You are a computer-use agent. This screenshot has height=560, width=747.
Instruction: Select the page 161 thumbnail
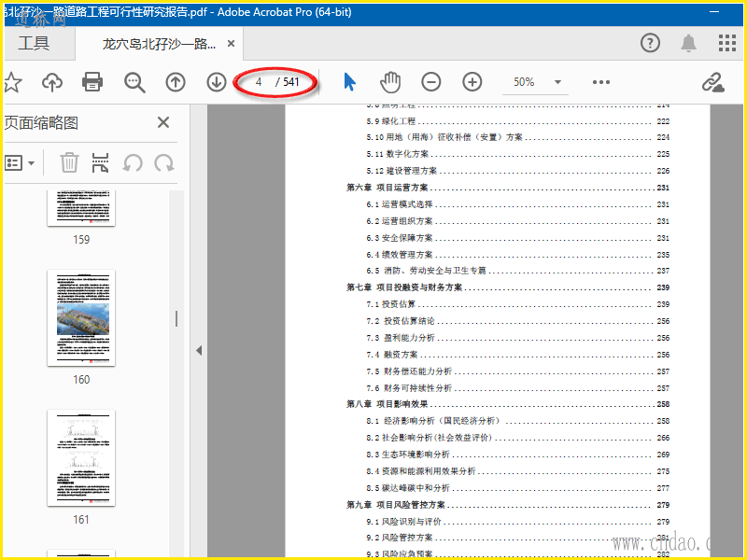(x=81, y=458)
